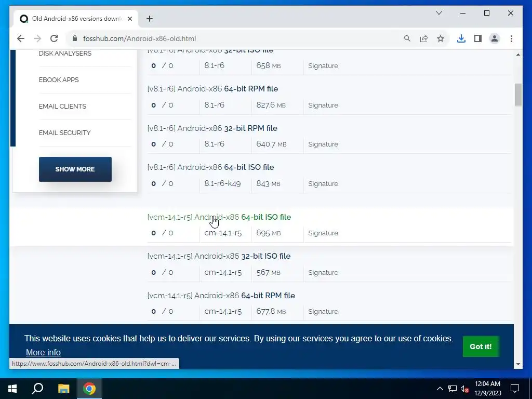Open the More info cookie link
Screen dimensions: 532x399
(44, 353)
